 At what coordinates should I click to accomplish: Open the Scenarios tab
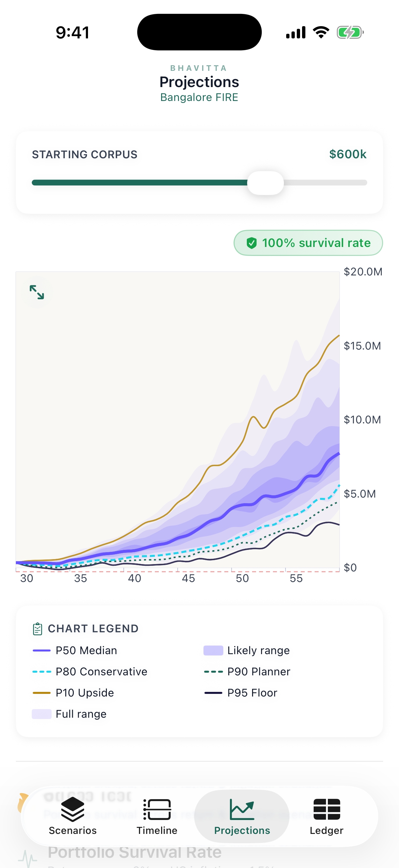[73, 816]
